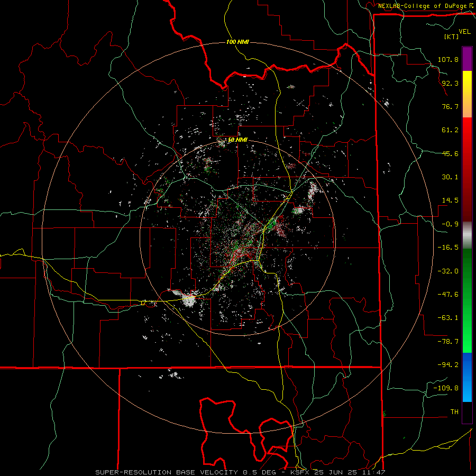Click the TH label on the legend

tap(454, 412)
